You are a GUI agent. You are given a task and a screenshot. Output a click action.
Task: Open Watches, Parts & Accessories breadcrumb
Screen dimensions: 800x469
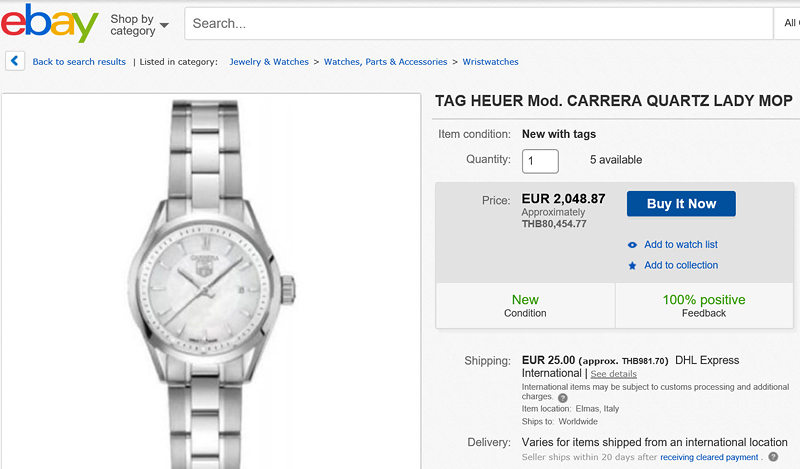385,62
